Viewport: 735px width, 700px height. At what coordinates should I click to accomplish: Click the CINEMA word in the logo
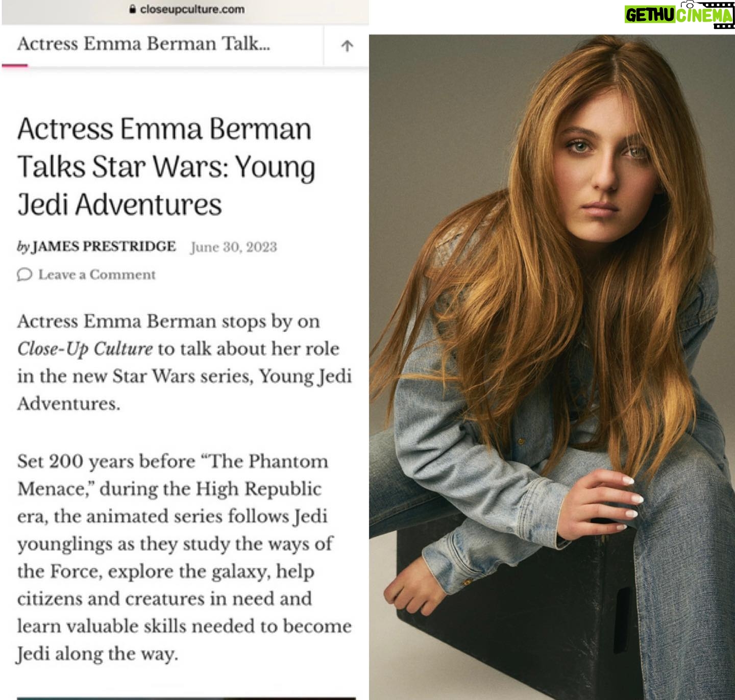pyautogui.click(x=704, y=16)
